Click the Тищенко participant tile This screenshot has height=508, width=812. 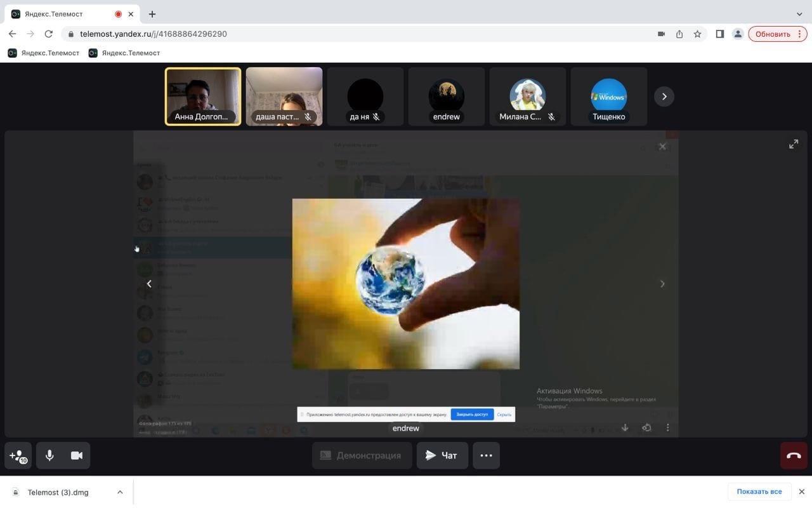pyautogui.click(x=609, y=97)
